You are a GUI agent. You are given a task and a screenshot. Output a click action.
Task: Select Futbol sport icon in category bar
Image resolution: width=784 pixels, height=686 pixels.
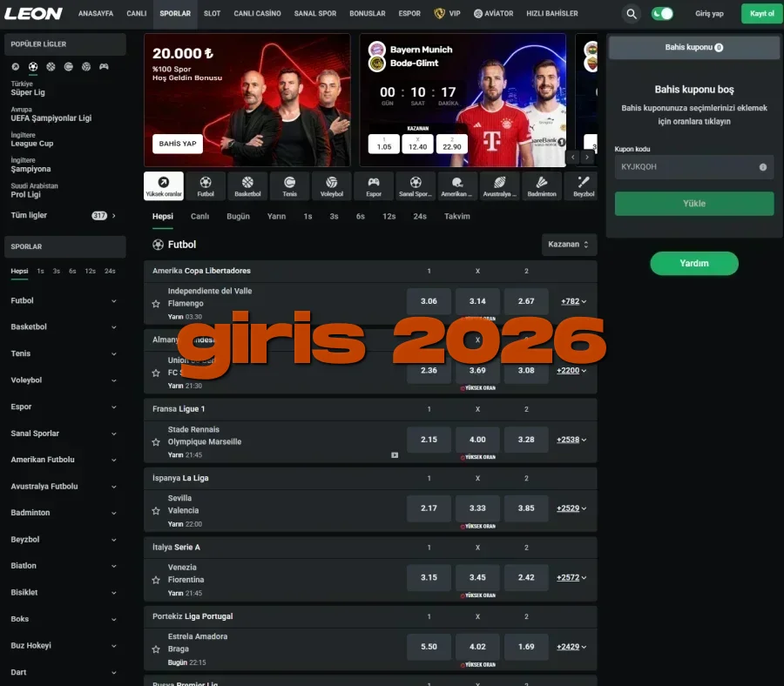pos(206,186)
